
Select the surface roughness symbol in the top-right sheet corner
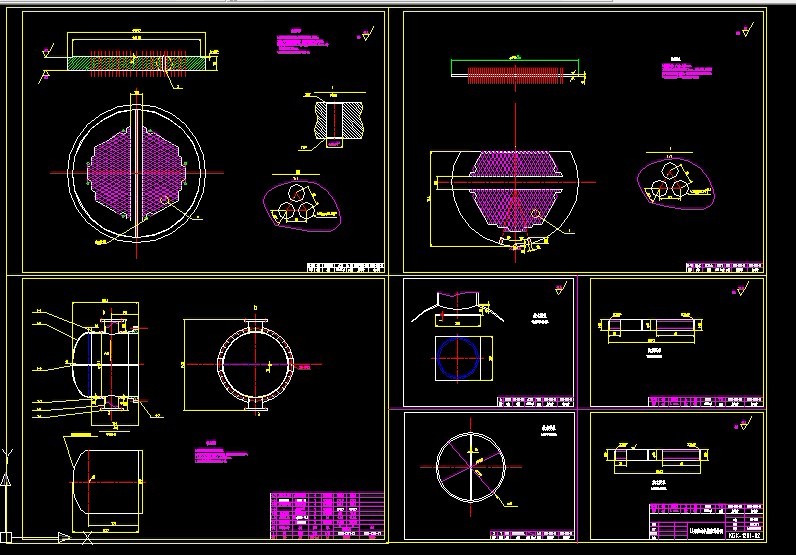(745, 29)
